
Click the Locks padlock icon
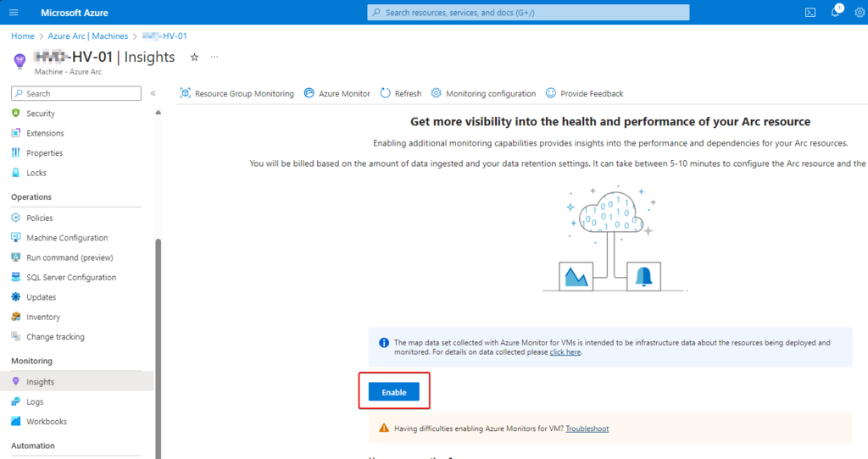(15, 173)
